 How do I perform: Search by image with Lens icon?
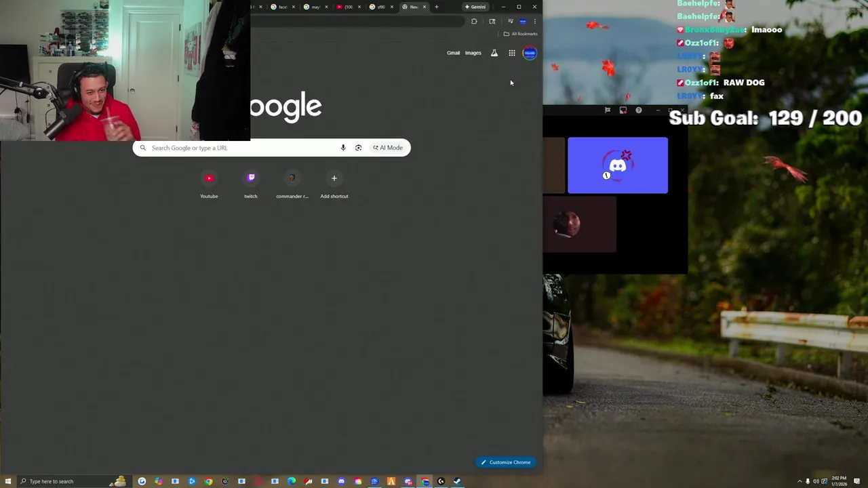click(x=358, y=148)
